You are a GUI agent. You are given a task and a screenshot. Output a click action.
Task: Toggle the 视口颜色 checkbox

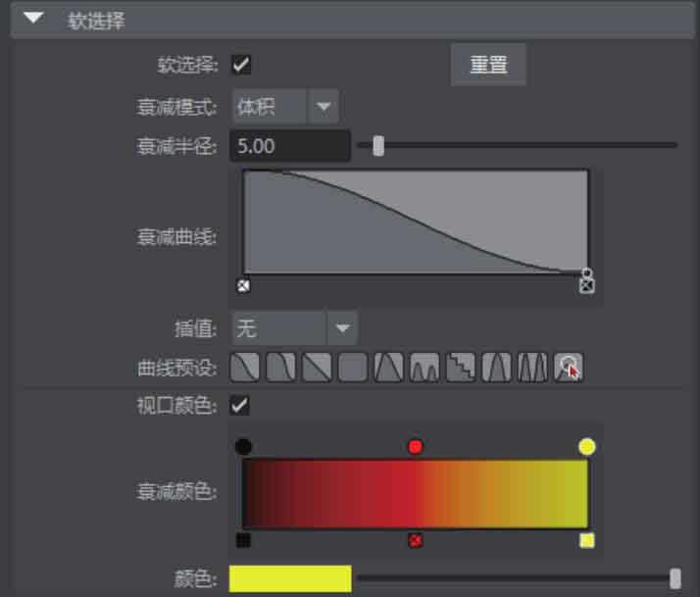240,406
